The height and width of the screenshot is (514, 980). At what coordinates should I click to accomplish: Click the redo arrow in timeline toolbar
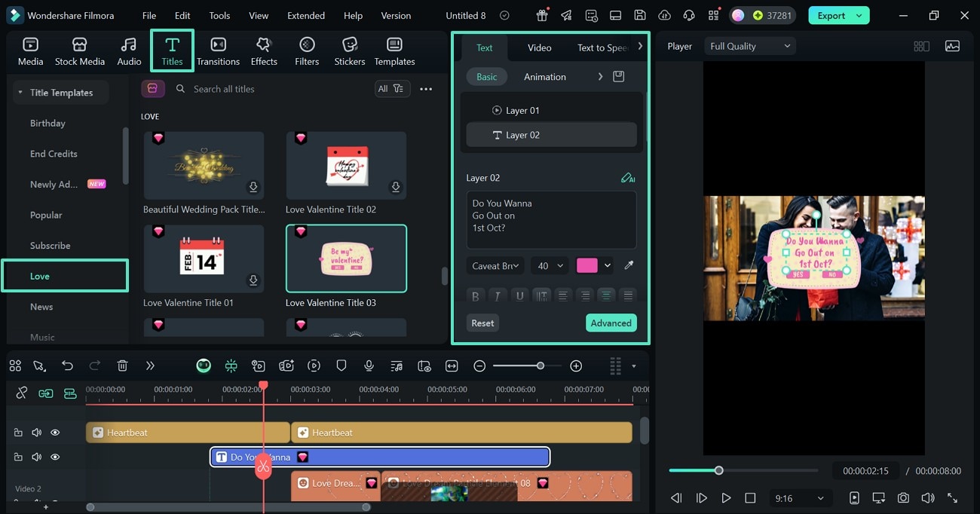point(95,366)
